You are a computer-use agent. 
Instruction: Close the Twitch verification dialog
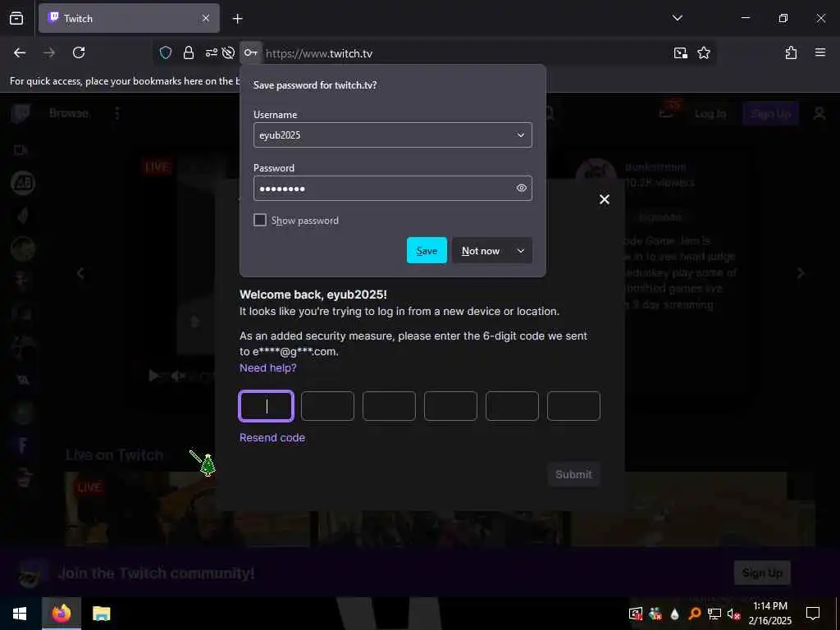coord(605,199)
